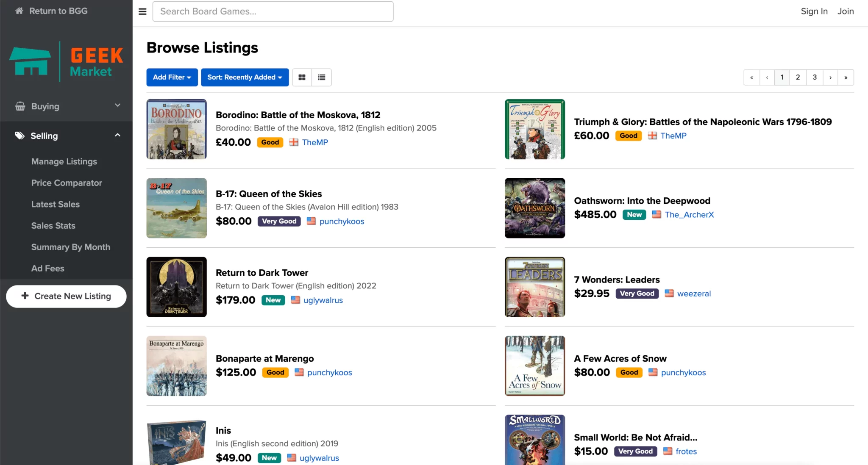Image resolution: width=868 pixels, height=465 pixels.
Task: Open the Borodino box cover thumbnail
Action: (177, 129)
